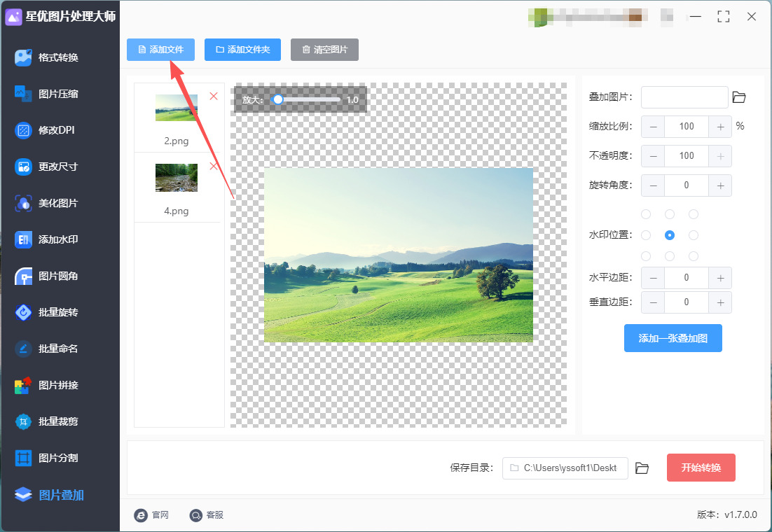Increase 缩放比例 scale with plus
The height and width of the screenshot is (532, 772).
[x=720, y=127]
